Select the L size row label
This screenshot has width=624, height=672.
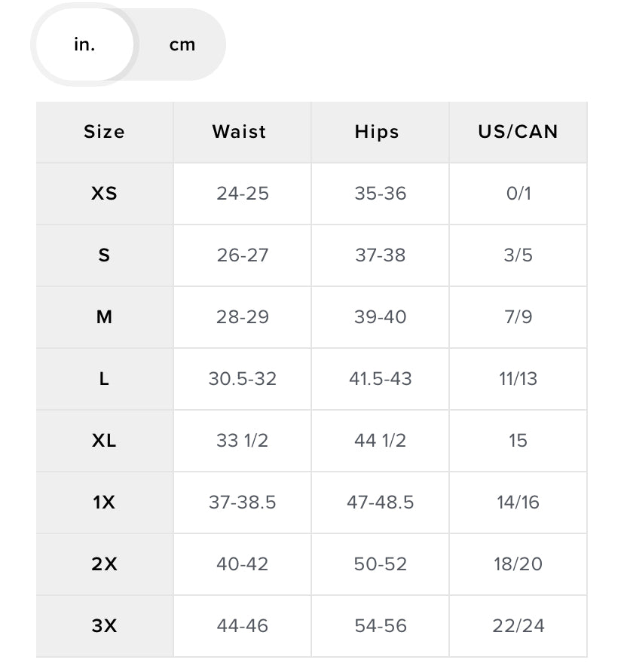104,379
